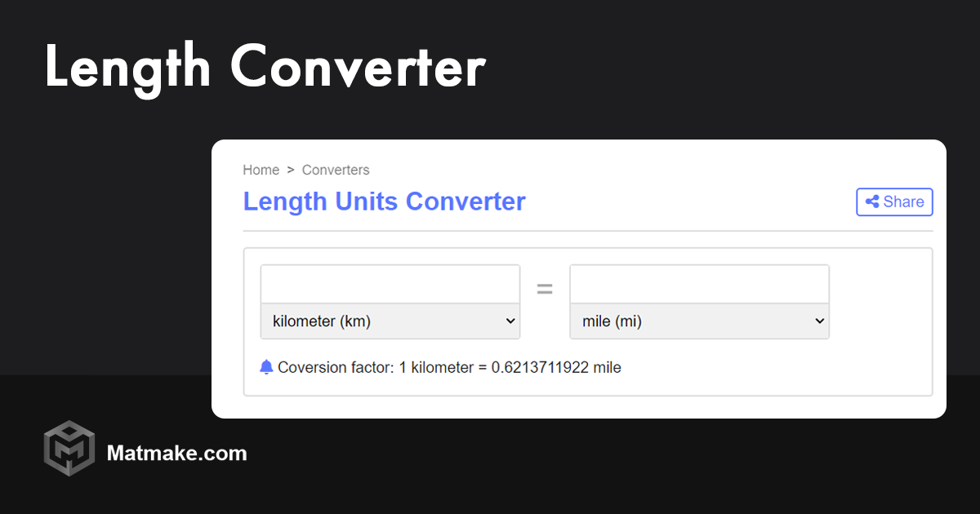This screenshot has width=980, height=514.
Task: Click the conversion factor text
Action: point(449,367)
